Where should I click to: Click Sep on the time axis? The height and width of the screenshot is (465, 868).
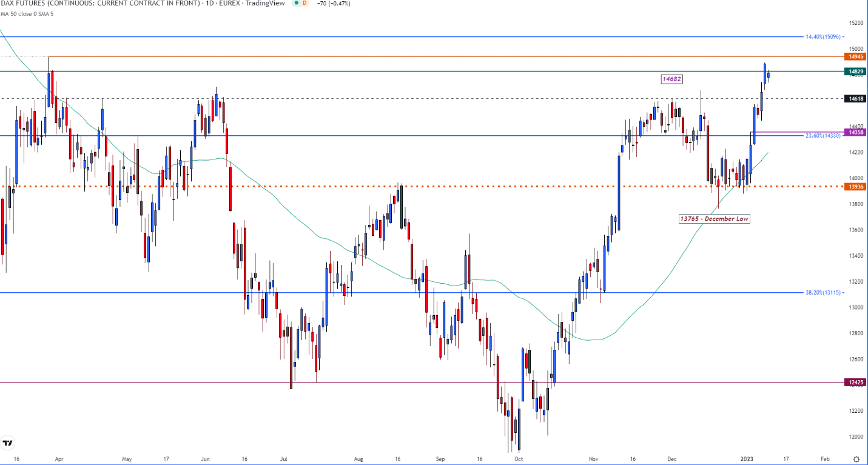(441, 459)
